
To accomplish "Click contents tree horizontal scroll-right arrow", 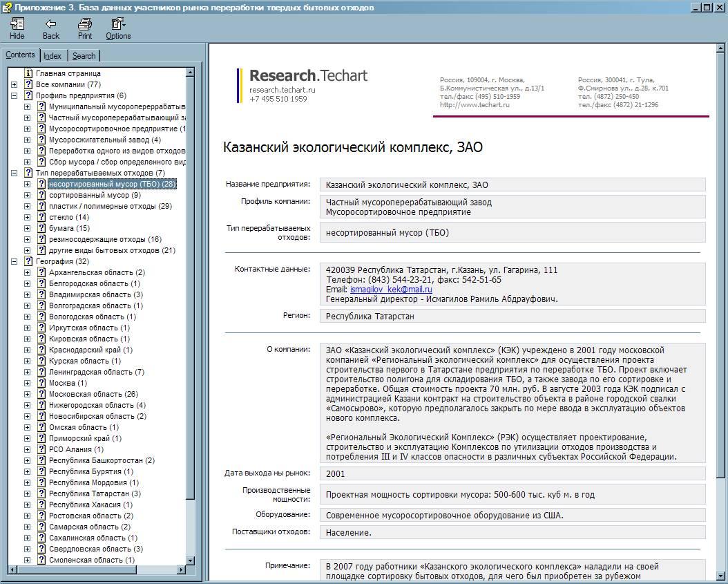I will point(181,569).
